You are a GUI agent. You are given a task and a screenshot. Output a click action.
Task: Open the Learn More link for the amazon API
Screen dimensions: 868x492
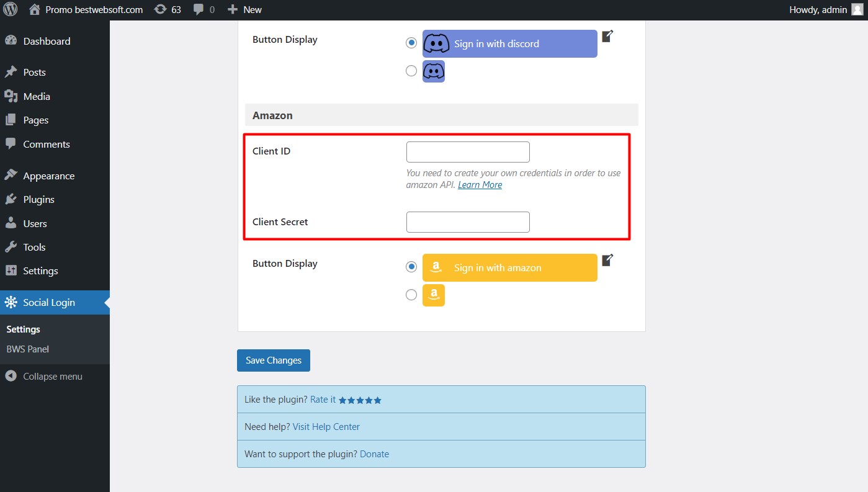click(x=480, y=185)
